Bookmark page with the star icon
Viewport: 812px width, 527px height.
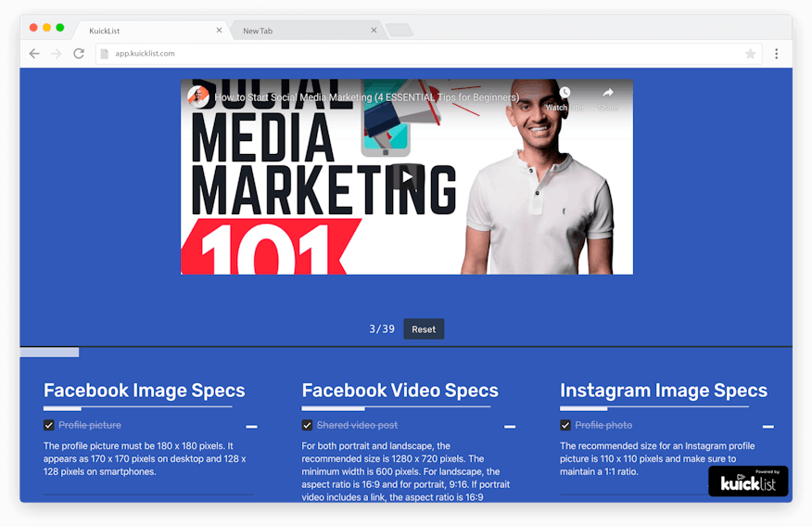coord(750,54)
